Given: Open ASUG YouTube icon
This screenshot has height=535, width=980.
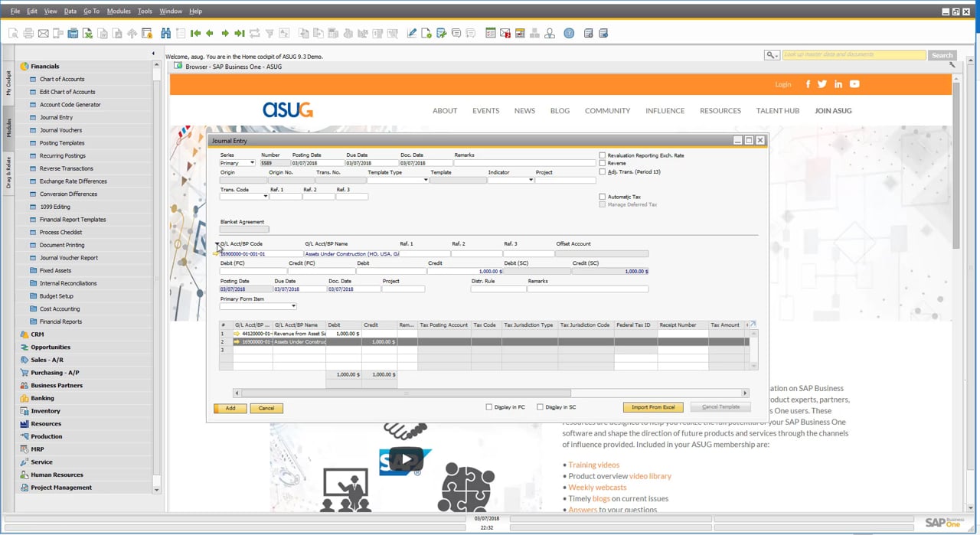Looking at the screenshot, I should [854, 84].
